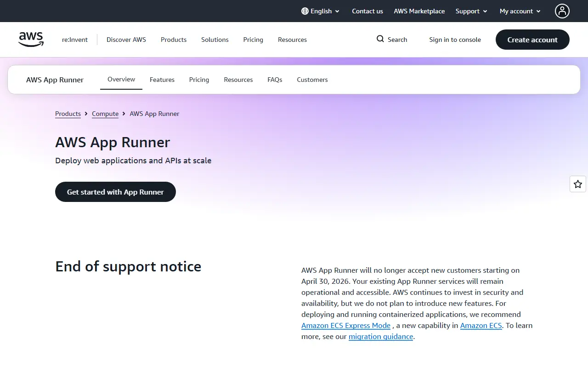
Task: Click the 'End of support notice' heading
Action: click(x=128, y=266)
